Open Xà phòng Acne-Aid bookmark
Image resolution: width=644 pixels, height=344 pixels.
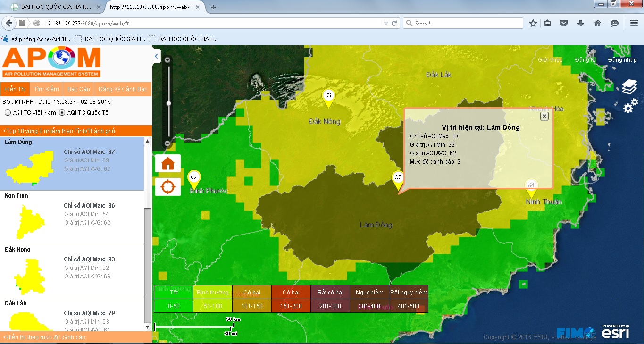pos(37,39)
